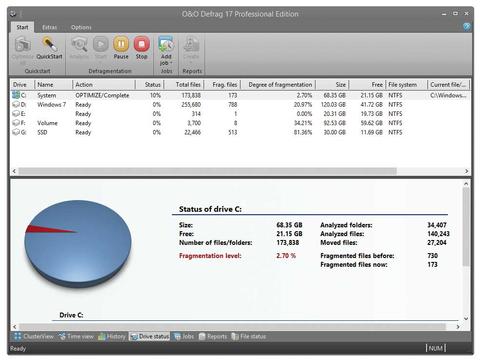Select drive G: icon in list

click(x=16, y=132)
